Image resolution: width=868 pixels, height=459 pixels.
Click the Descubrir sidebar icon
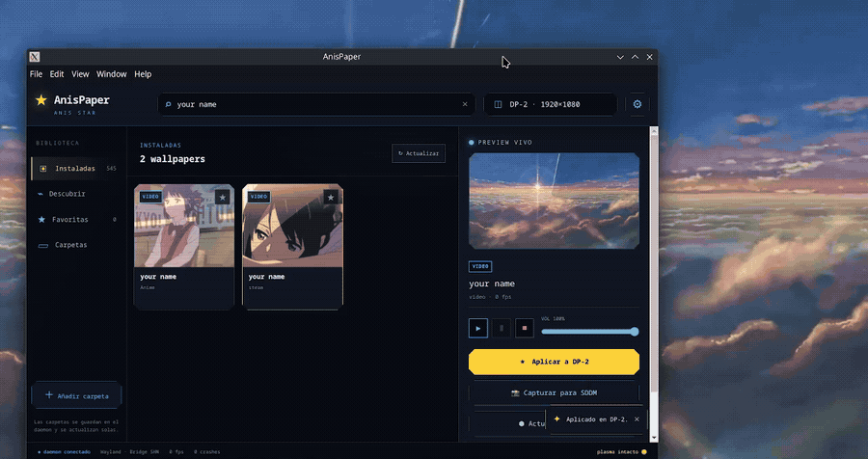click(40, 194)
